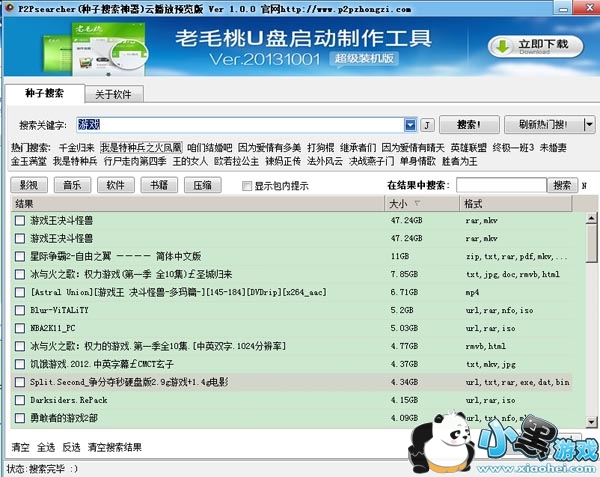Click 搜索 button for in-results search
The height and width of the screenshot is (477, 600).
pos(562,186)
